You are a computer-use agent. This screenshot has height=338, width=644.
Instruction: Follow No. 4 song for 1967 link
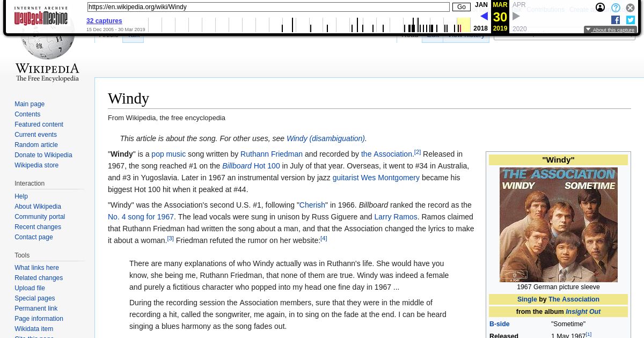click(x=141, y=217)
